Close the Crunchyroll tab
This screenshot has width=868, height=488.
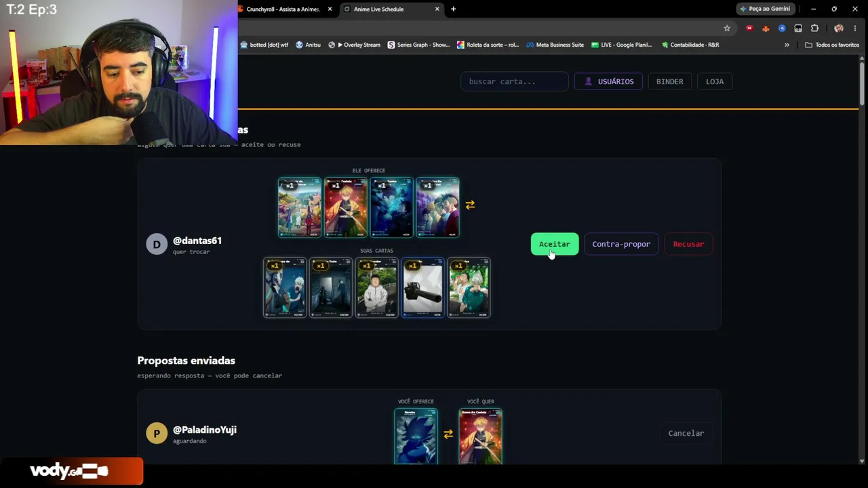coord(330,9)
